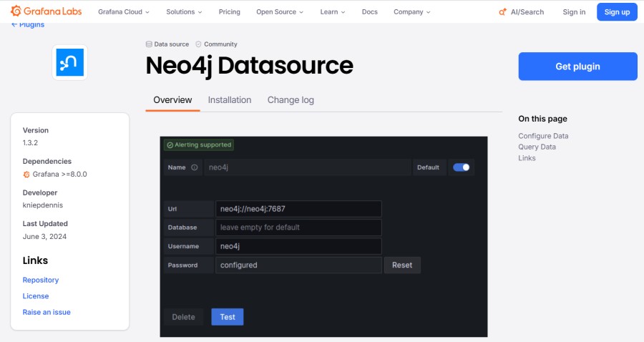Click Raise an issue link
644x342 pixels.
pos(47,312)
